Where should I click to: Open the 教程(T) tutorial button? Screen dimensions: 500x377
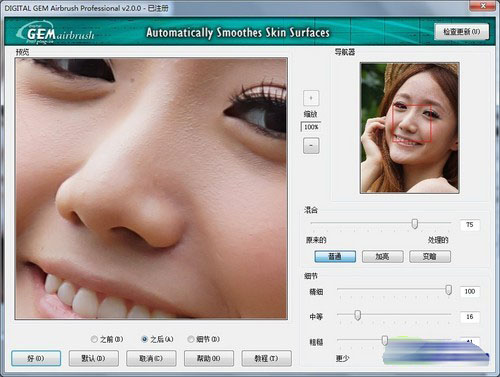point(266,358)
